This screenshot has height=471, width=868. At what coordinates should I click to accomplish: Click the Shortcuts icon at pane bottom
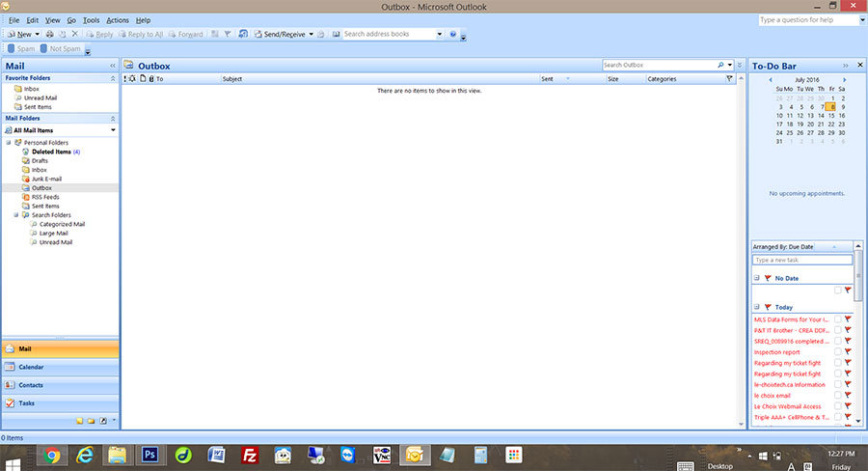[x=103, y=421]
